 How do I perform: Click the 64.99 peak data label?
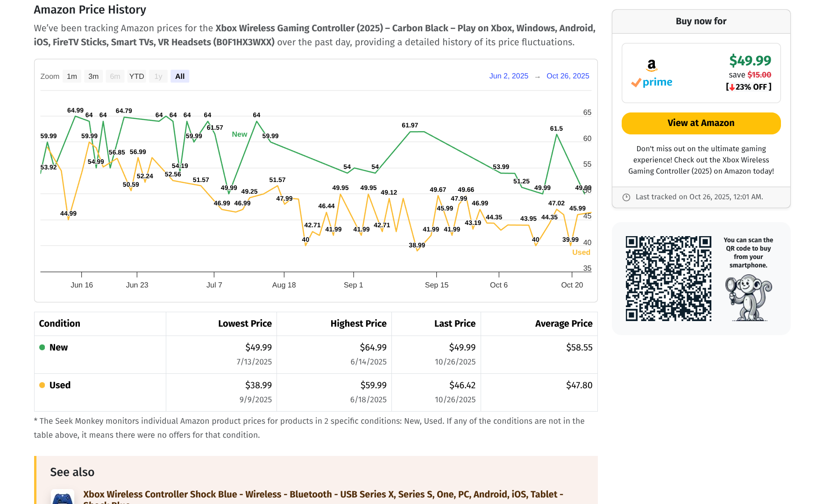[x=75, y=111]
